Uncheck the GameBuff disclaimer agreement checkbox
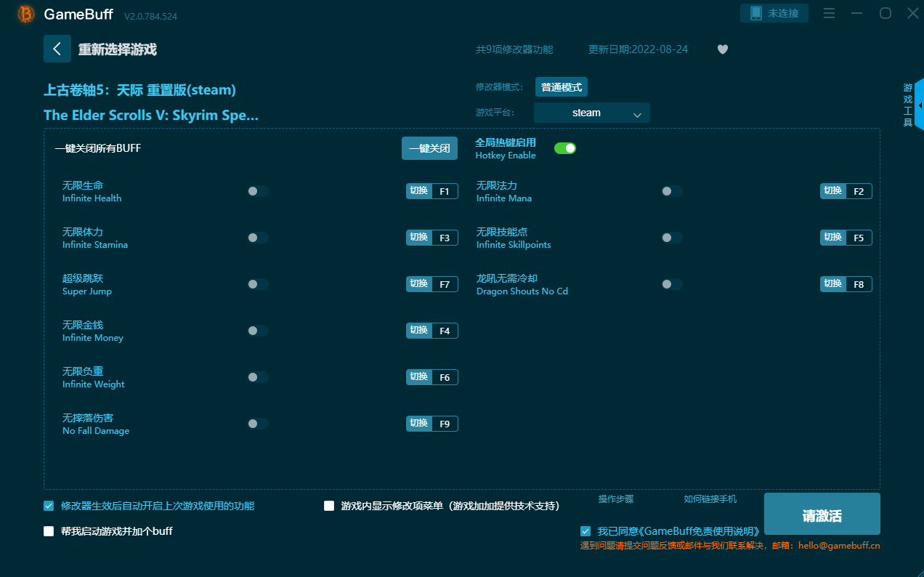The height and width of the screenshot is (577, 924). (x=585, y=531)
